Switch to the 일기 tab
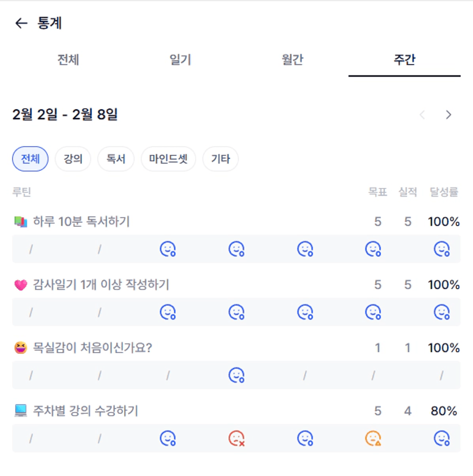Image resolution: width=473 pixels, height=476 pixels. click(x=180, y=59)
